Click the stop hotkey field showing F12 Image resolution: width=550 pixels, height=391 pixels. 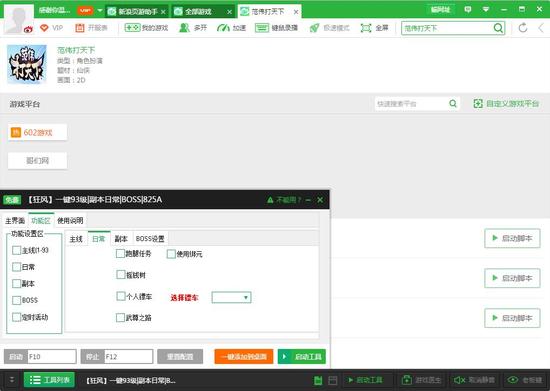point(128,357)
